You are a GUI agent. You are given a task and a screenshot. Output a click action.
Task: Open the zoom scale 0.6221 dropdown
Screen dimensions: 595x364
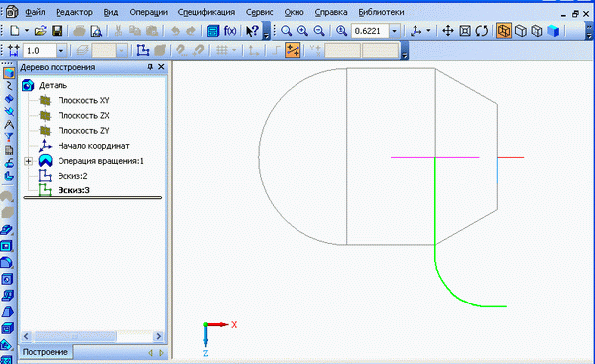click(394, 31)
